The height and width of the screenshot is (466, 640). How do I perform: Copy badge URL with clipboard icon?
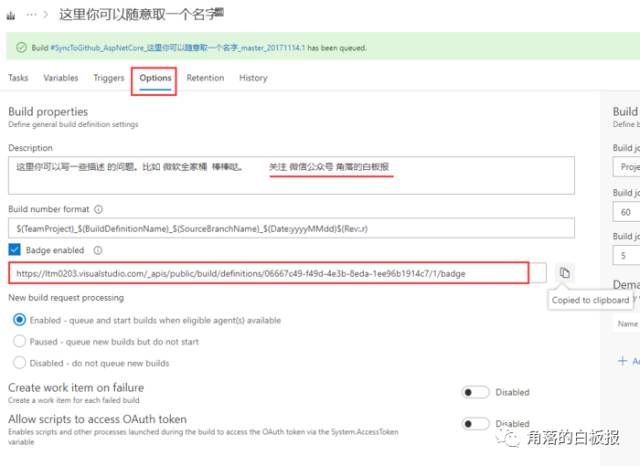click(565, 273)
